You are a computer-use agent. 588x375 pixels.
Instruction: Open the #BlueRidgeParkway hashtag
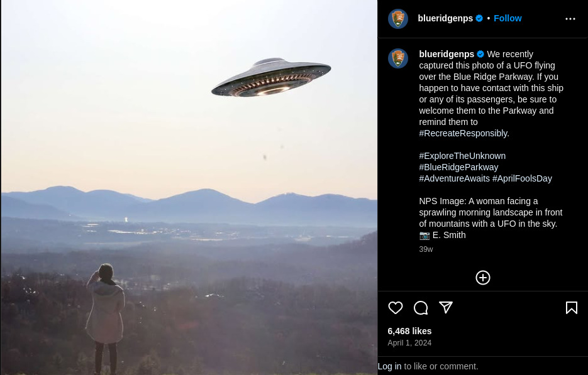[x=458, y=167]
